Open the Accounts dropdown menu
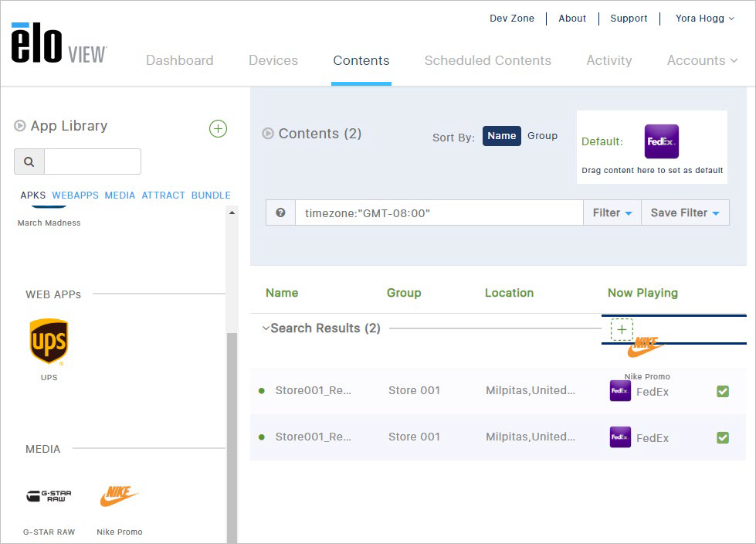 pyautogui.click(x=702, y=60)
